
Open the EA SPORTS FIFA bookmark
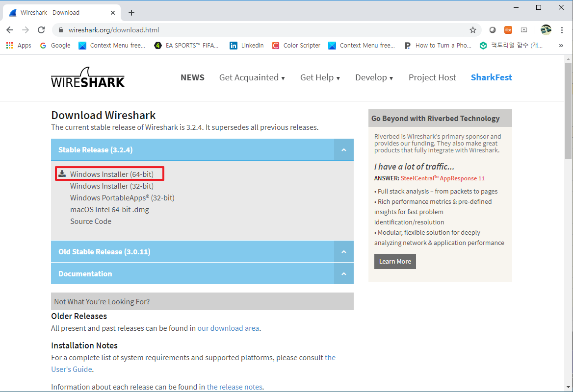click(186, 45)
